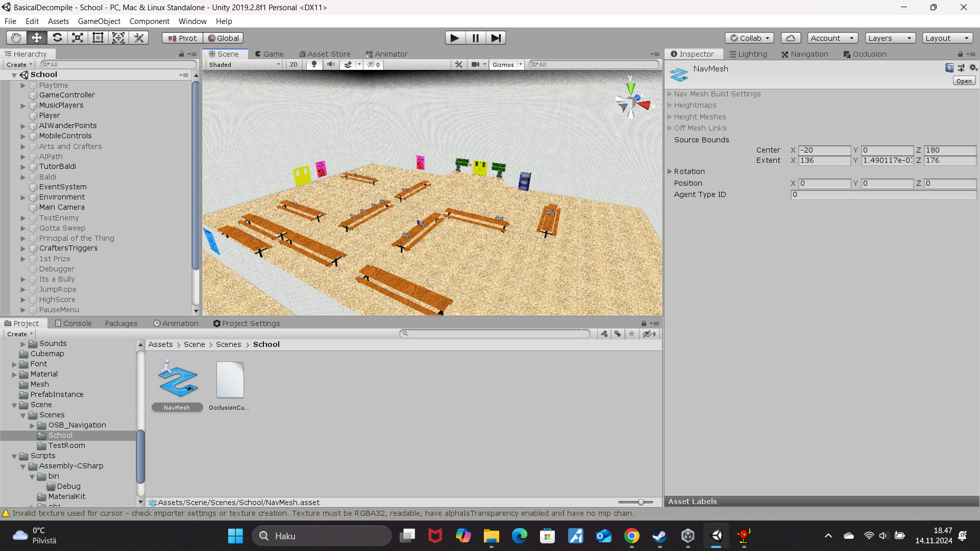
Task: Mute the scene view audio
Action: (331, 64)
